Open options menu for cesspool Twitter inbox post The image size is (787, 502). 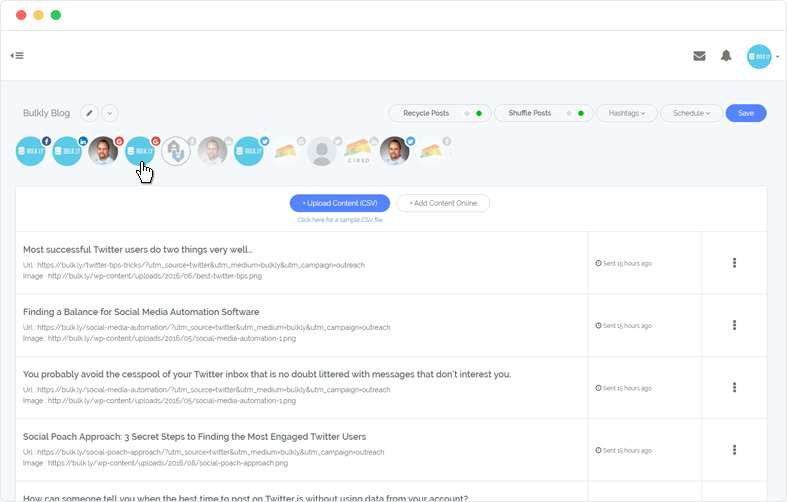pos(734,387)
